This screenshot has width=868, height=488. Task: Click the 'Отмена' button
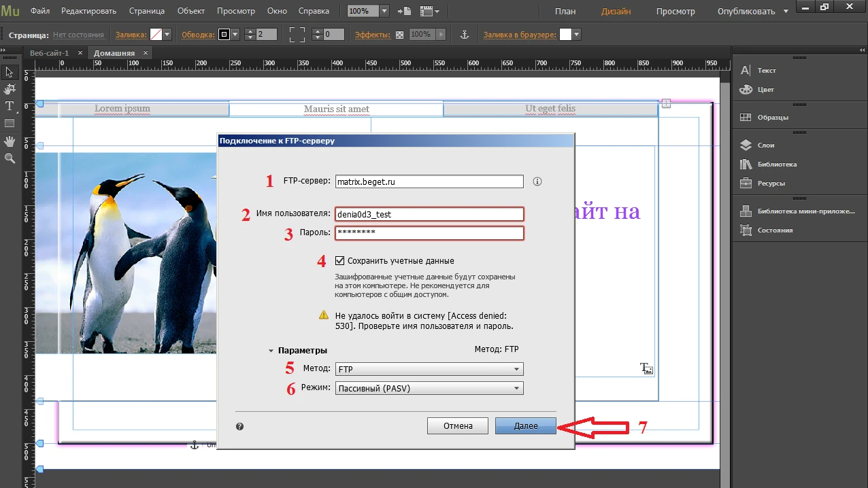click(458, 425)
